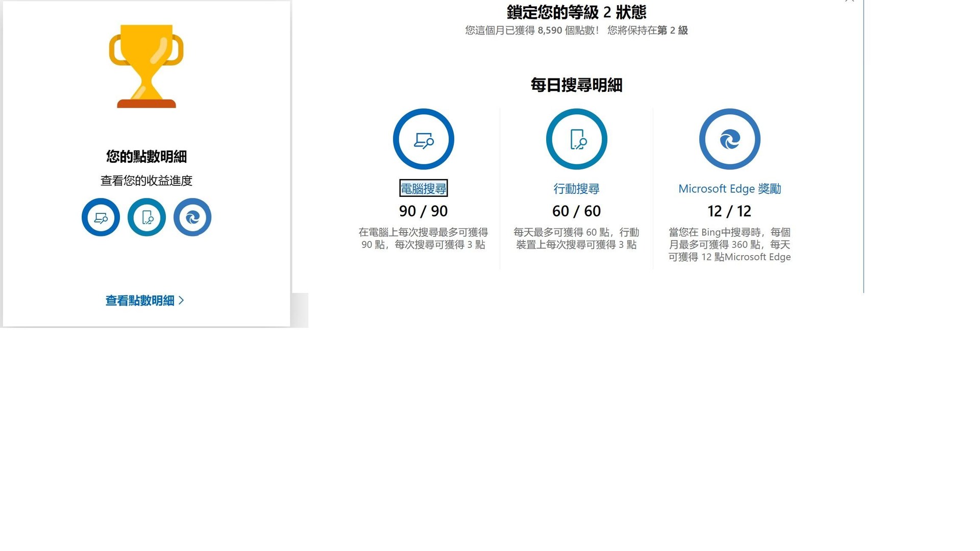Click small PC search icon under 查看您的收益進度
Viewport: 980px width, 551px height.
tap(101, 217)
